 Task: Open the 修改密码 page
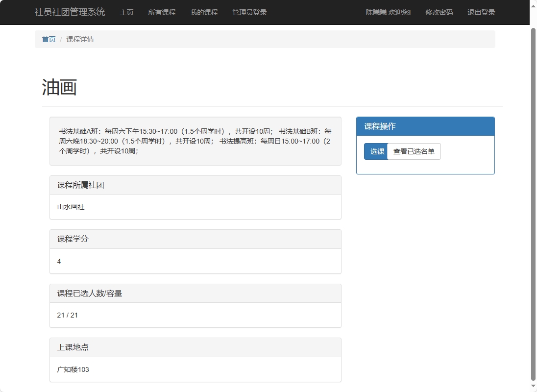[x=439, y=12]
